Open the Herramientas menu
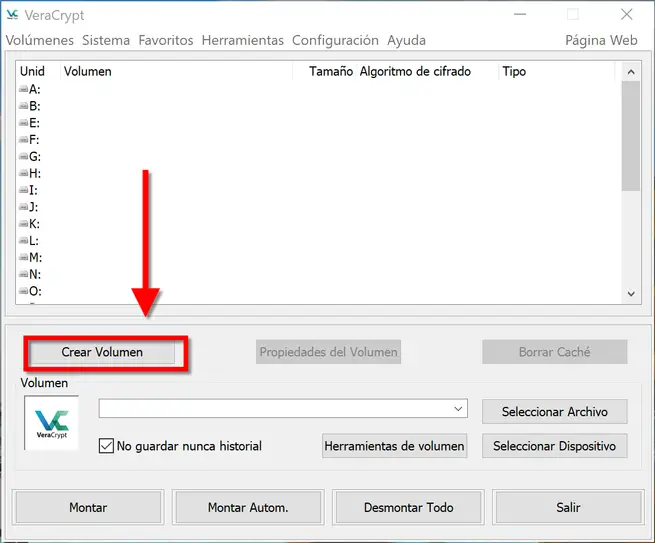 243,40
